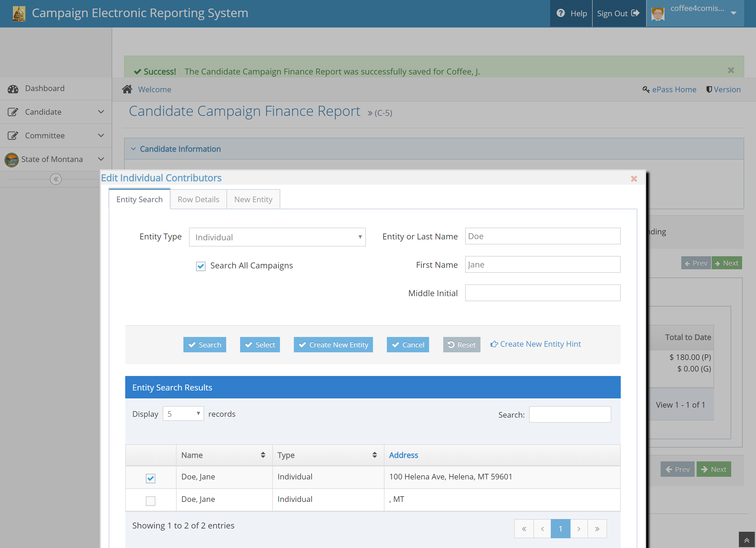Check the second Doe, Jane row
This screenshot has height=548, width=756.
(151, 501)
